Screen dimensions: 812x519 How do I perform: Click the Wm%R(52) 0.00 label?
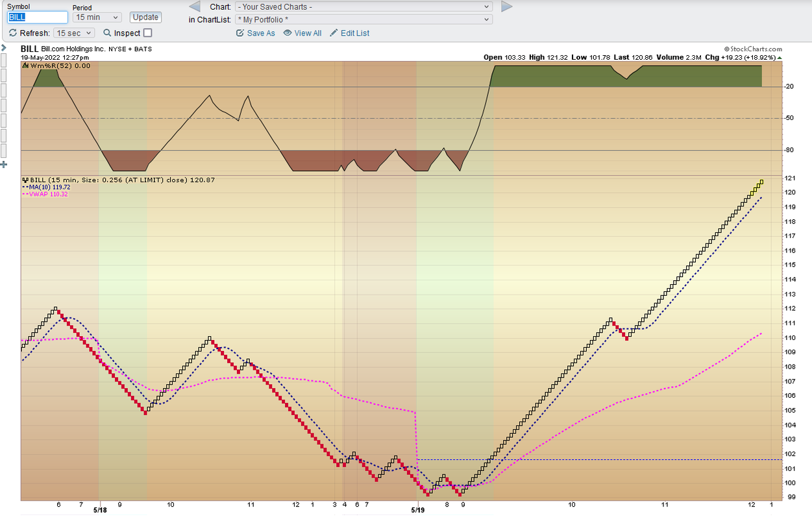(x=60, y=66)
